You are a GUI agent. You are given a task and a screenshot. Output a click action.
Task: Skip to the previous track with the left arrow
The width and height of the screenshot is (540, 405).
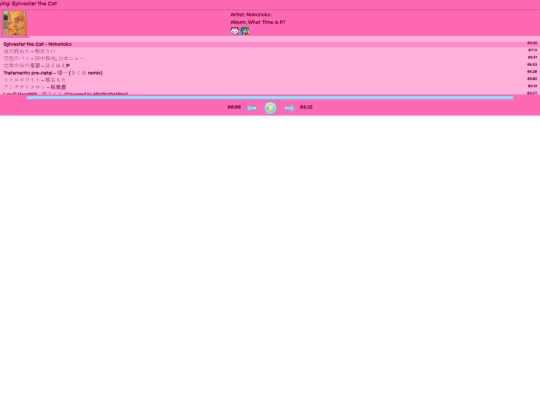point(252,108)
